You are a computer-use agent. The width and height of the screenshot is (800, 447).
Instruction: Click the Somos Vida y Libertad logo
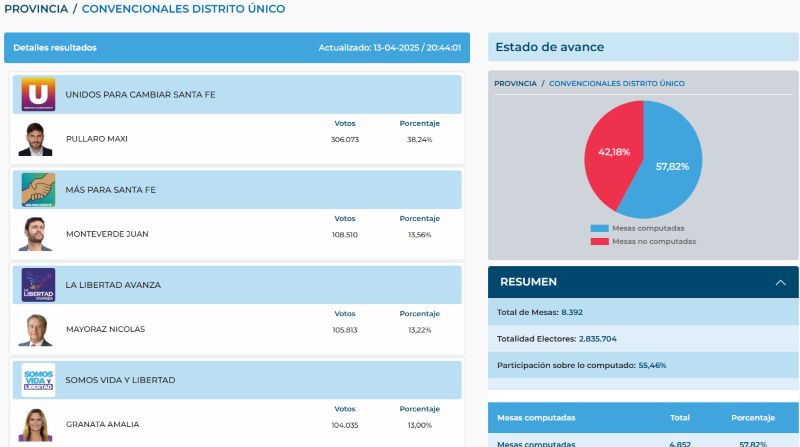38,380
